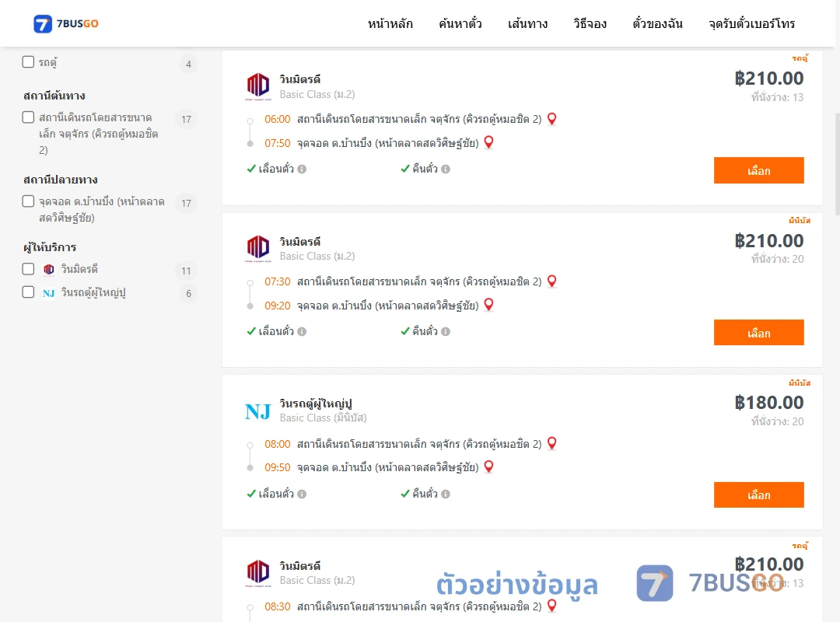Viewport: 840px width, 622px height.
Task: Click Basic Class (มินิบัส) label on NJ trip
Action: [323, 418]
